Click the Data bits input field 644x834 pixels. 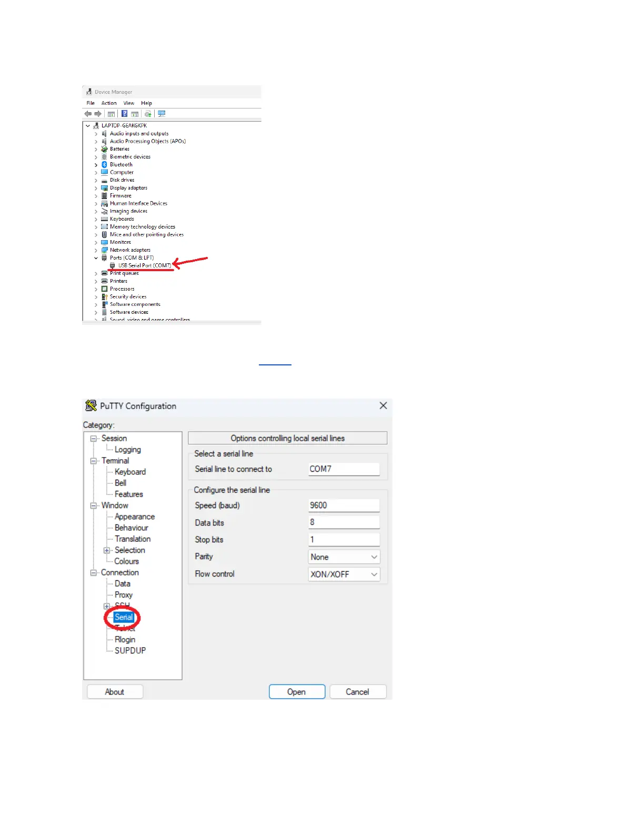(x=344, y=522)
